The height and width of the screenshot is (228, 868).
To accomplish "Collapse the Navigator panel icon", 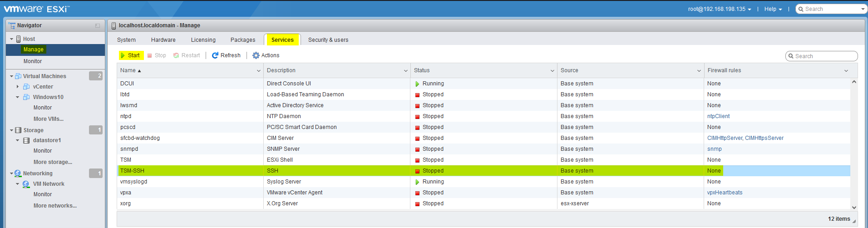I will pos(98,26).
